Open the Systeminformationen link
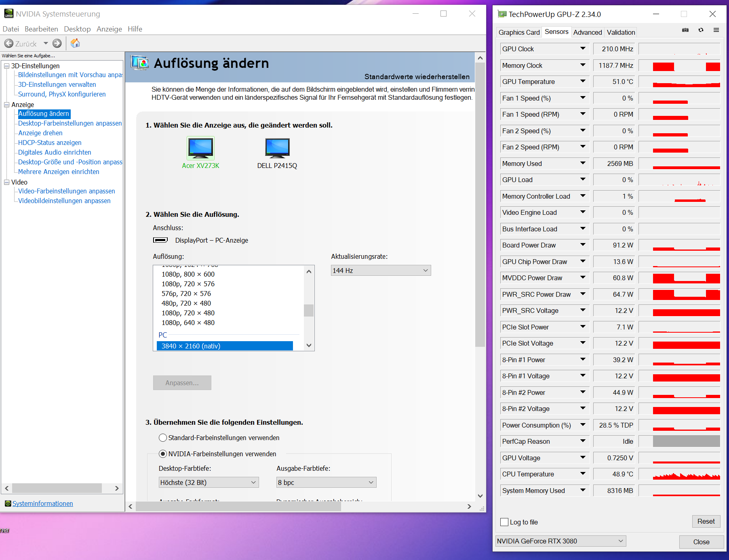 [x=43, y=503]
